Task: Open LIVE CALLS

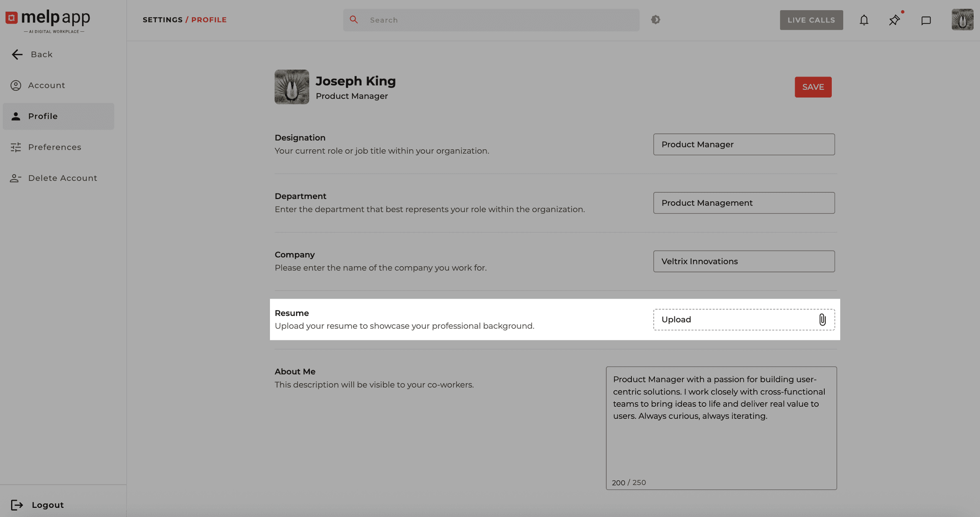Action: point(811,20)
